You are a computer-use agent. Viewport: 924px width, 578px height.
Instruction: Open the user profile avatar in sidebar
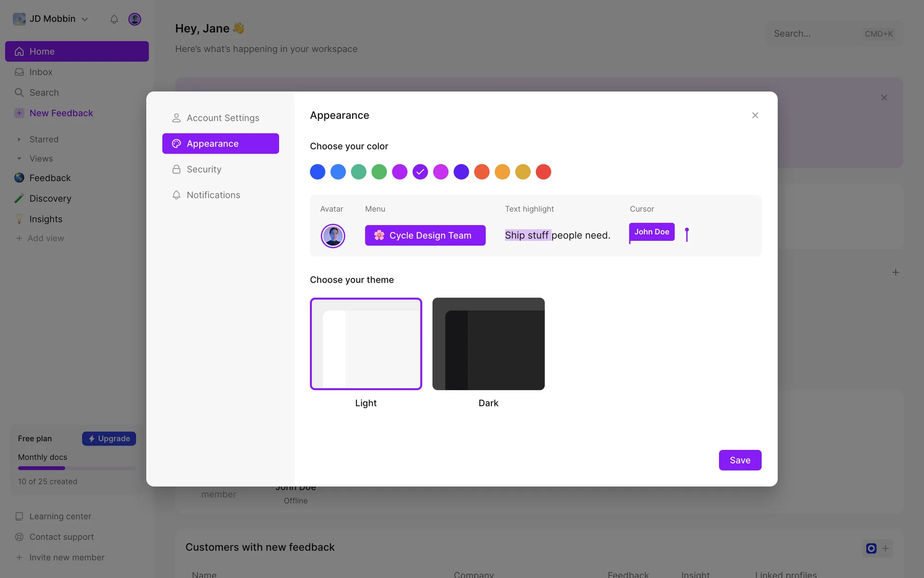coord(135,19)
